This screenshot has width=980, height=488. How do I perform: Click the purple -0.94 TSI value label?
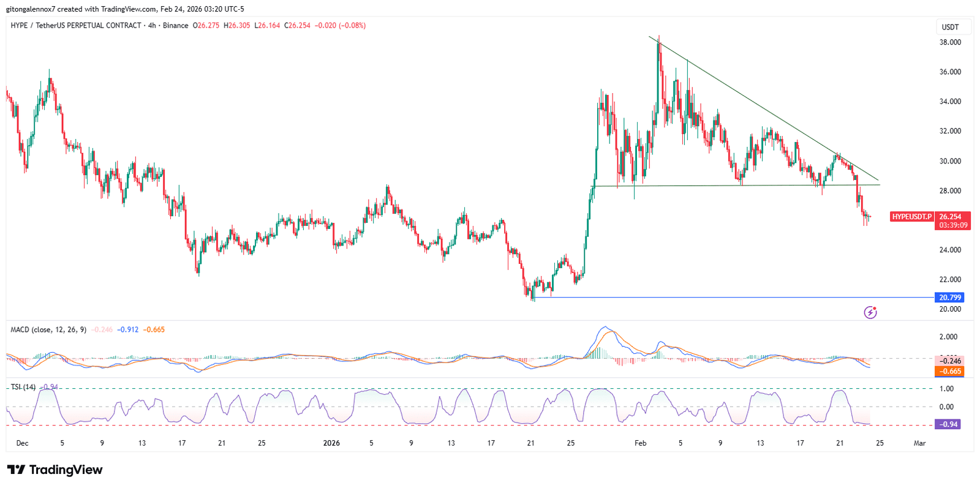click(x=949, y=424)
